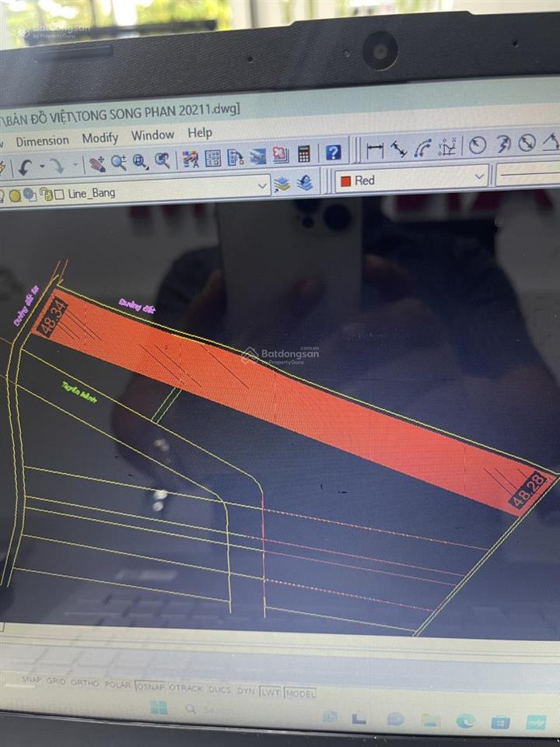
Task: Toggle DUCS in status bar
Action: coord(219,689)
